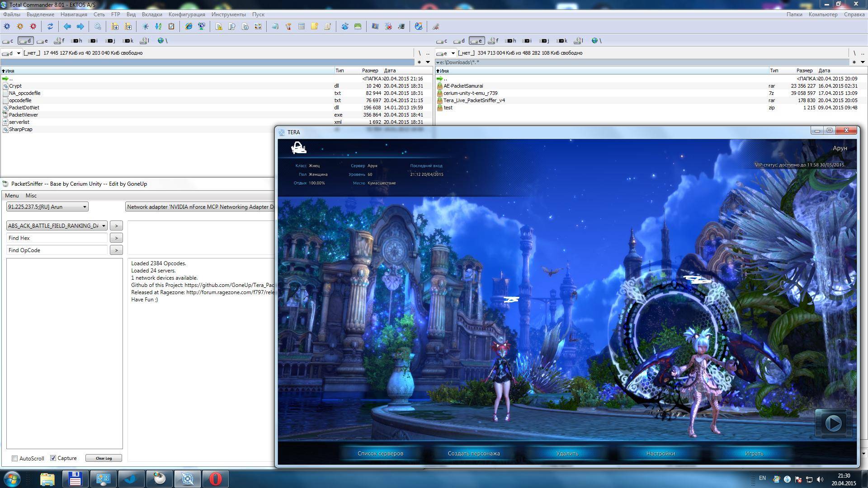Image resolution: width=868 pixels, height=488 pixels.
Task: Open the Windows Start button
Action: tap(12, 479)
